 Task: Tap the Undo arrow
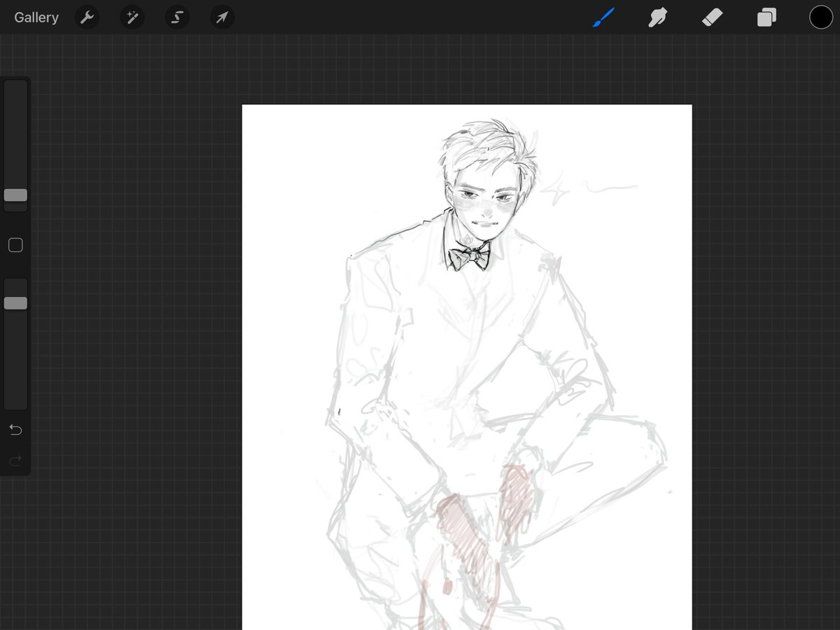pos(15,429)
